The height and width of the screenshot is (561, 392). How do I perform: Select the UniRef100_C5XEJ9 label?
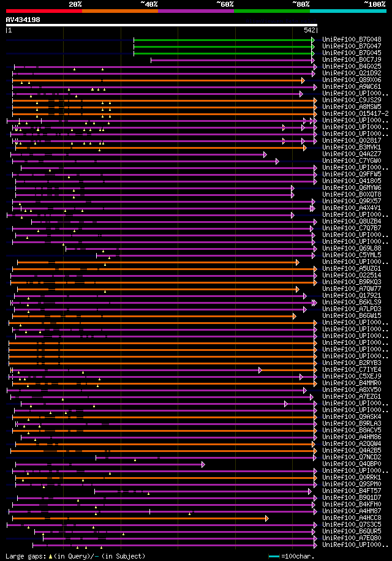click(352, 377)
